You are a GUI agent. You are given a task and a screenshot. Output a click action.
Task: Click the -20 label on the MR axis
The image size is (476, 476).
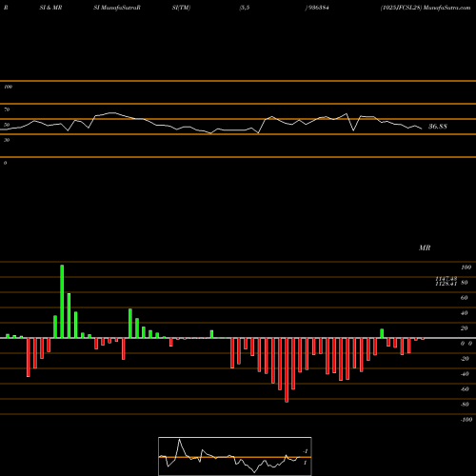pos(465,359)
